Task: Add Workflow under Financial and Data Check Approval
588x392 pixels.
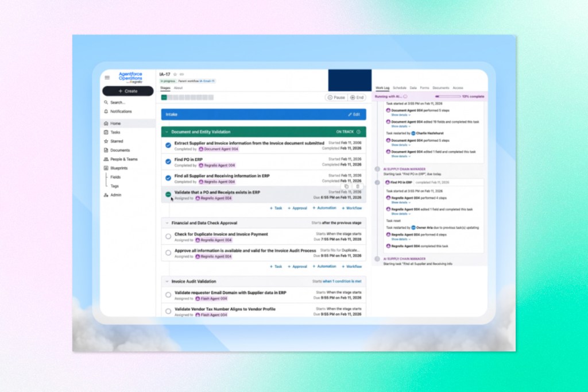Action: pyautogui.click(x=352, y=267)
